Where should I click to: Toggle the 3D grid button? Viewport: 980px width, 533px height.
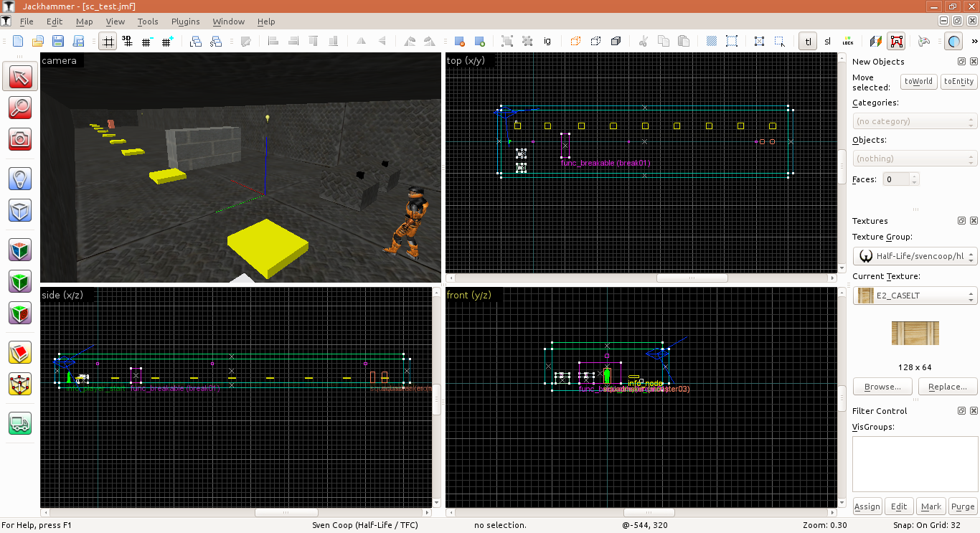pos(127,42)
